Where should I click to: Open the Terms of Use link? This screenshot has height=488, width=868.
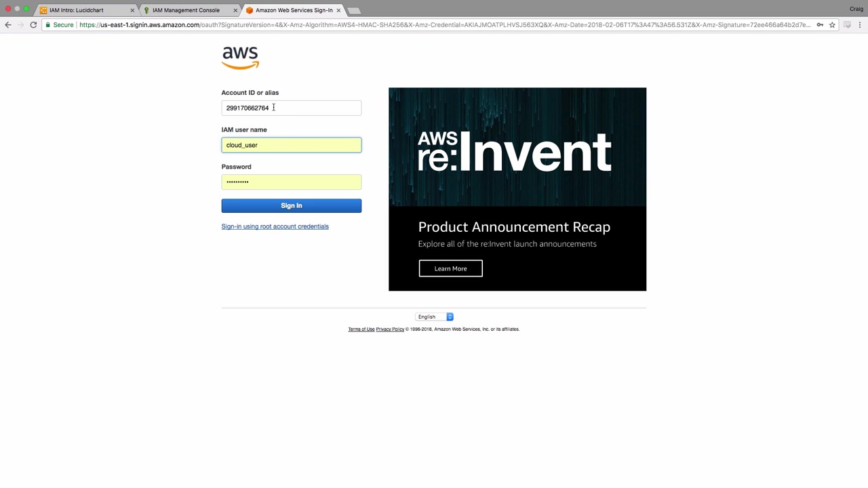(361, 329)
